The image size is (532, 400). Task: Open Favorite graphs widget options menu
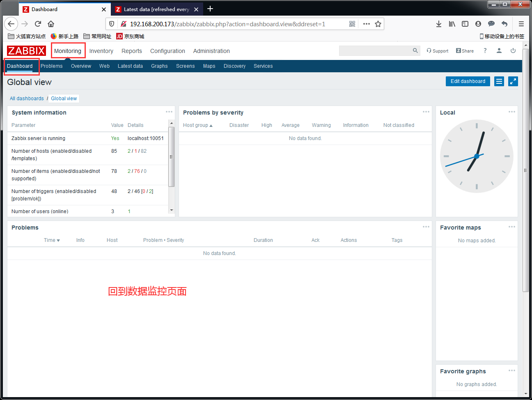512,370
